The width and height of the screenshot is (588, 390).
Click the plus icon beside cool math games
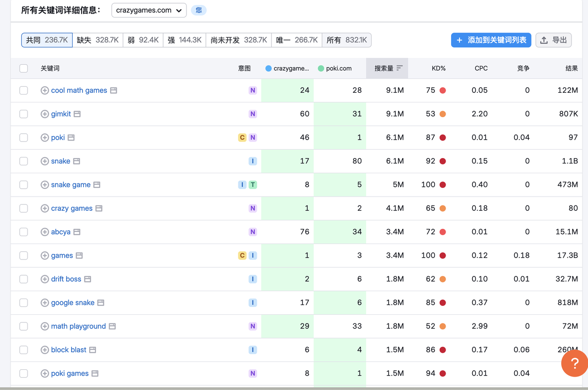45,90
